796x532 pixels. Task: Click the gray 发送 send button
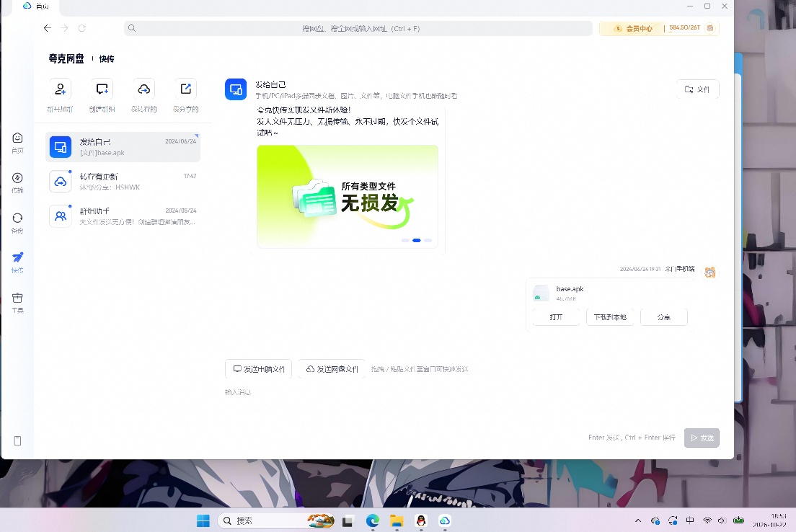[x=702, y=438]
